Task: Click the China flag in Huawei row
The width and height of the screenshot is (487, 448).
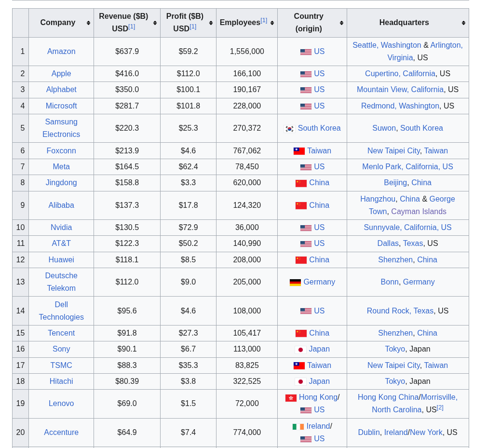Action: point(301,260)
